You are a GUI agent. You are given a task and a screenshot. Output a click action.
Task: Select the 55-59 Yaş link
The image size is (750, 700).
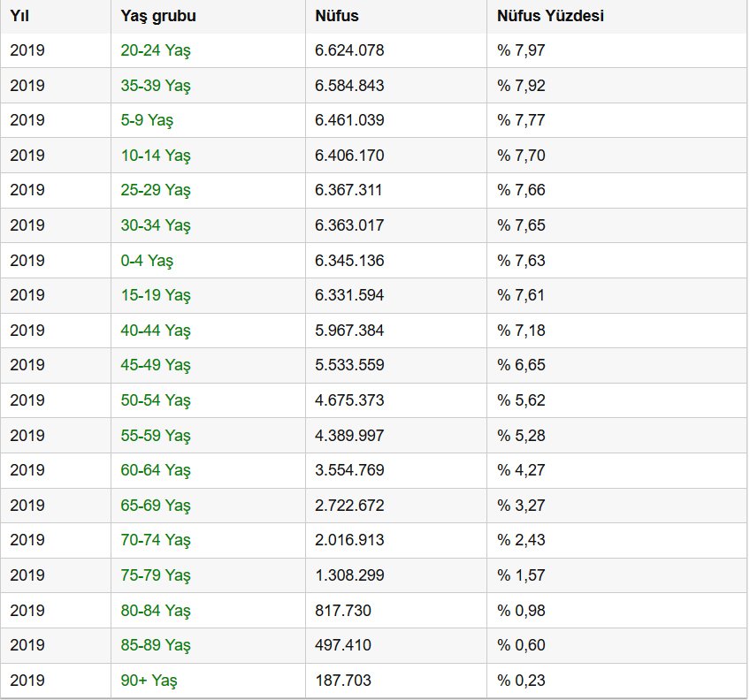[x=156, y=436]
